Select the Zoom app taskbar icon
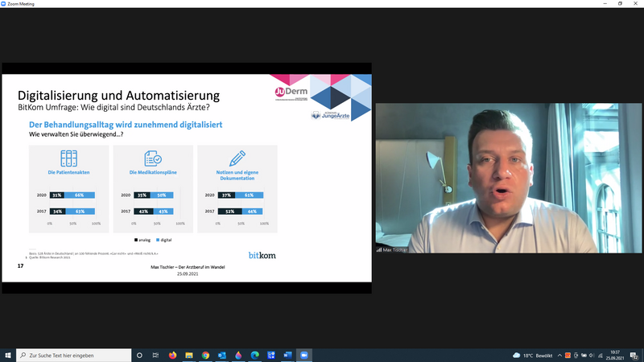 (304, 355)
